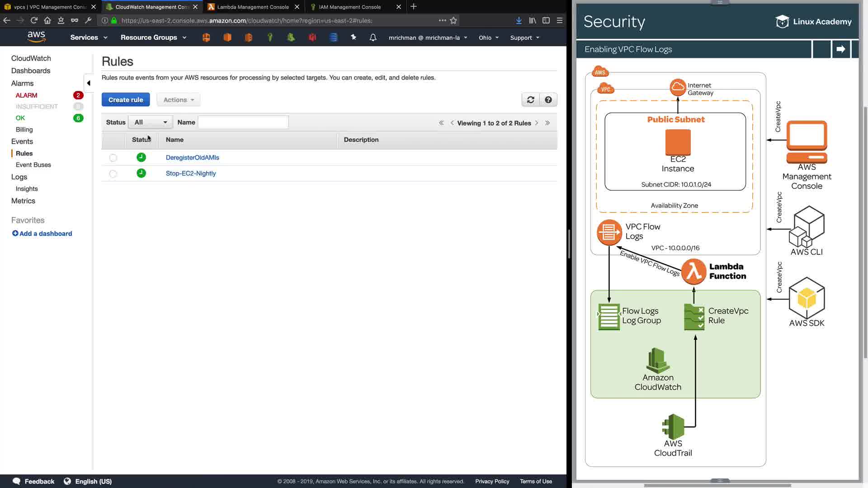Click next slide arrow in Security panel
Image resolution: width=868 pixels, height=488 pixels.
(840, 49)
